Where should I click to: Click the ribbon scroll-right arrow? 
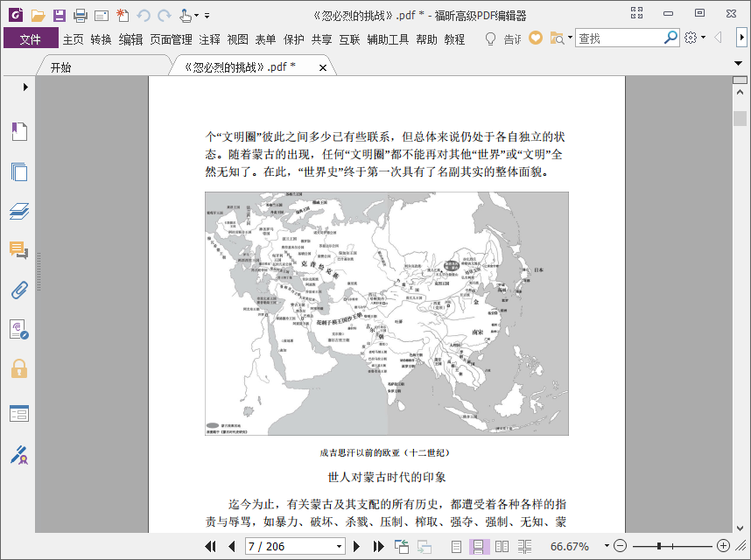tap(741, 37)
